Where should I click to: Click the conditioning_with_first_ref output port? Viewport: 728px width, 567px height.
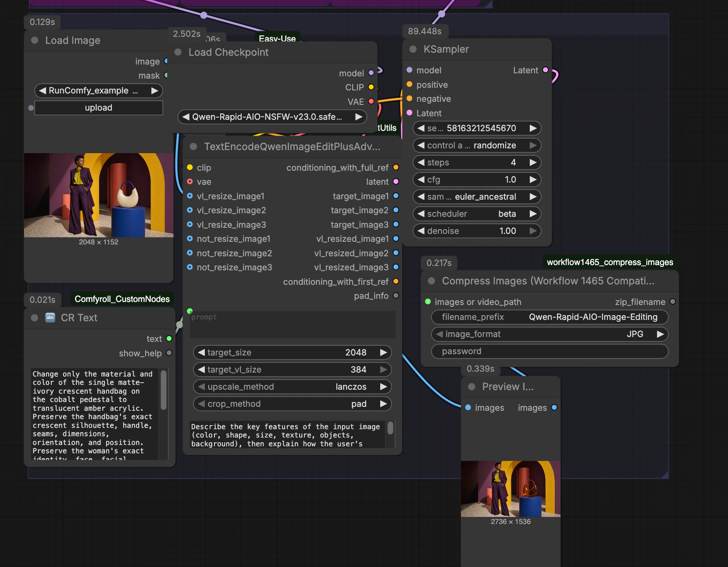coord(396,281)
